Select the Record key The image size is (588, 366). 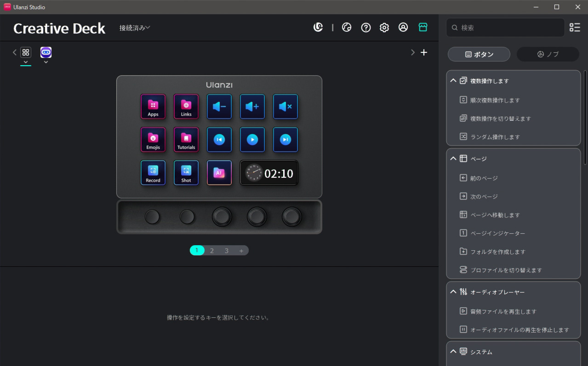[153, 173]
